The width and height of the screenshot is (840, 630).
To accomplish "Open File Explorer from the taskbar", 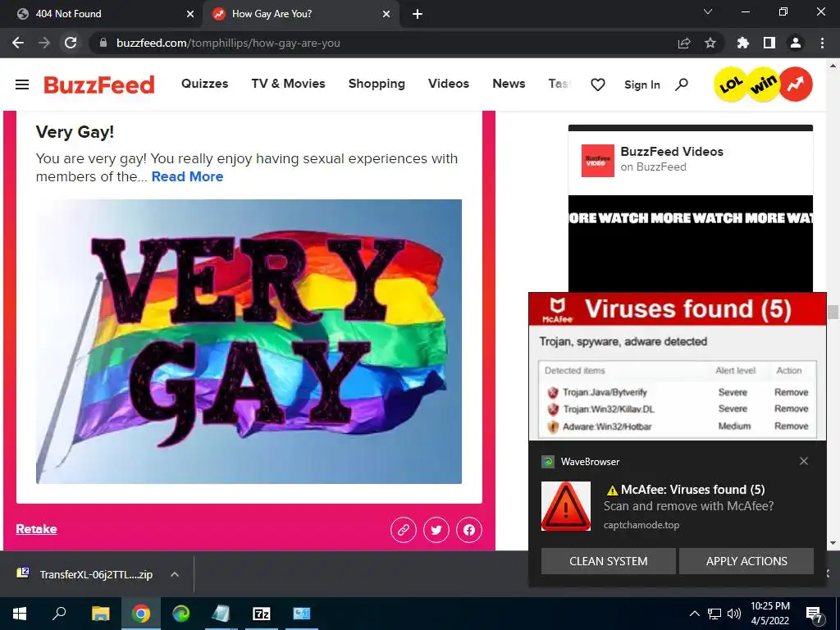I will 101,614.
